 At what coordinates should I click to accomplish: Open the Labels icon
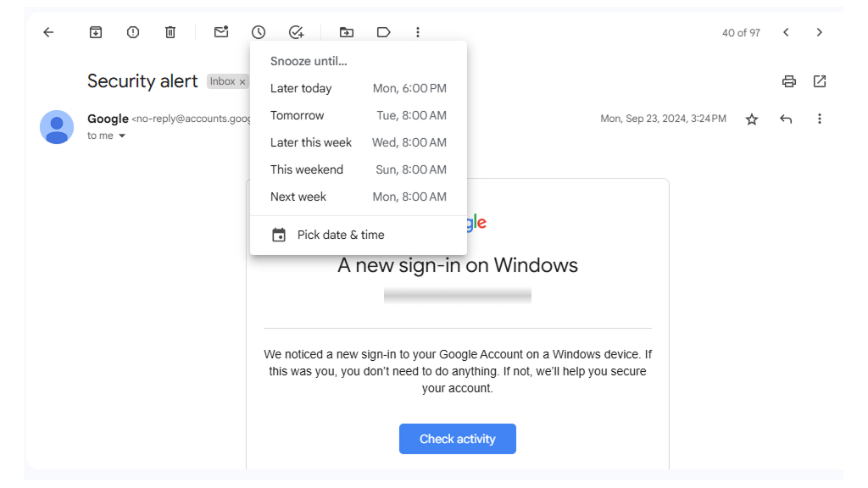[384, 33]
